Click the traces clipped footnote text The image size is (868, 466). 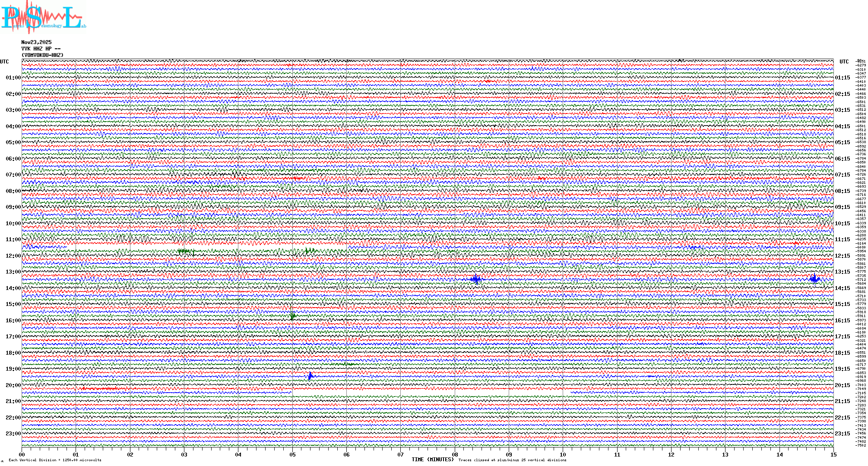512,460
